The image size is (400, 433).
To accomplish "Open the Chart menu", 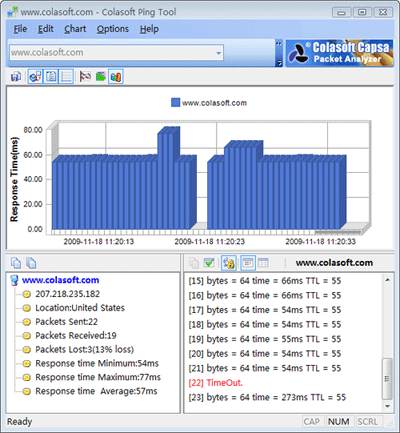I will tap(75, 29).
